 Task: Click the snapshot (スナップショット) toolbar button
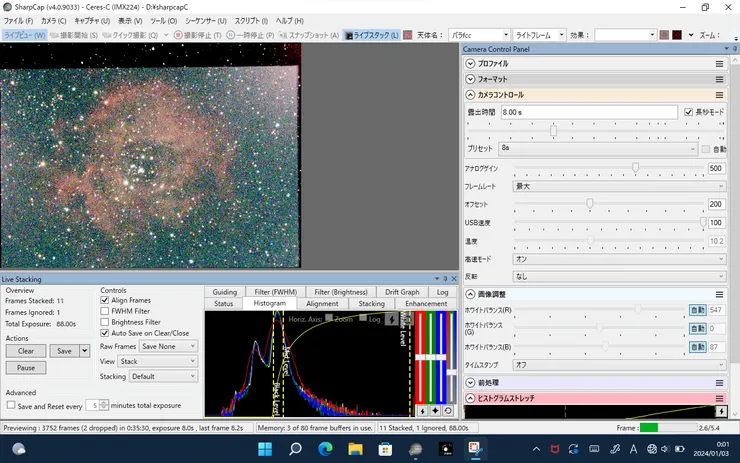tap(309, 35)
